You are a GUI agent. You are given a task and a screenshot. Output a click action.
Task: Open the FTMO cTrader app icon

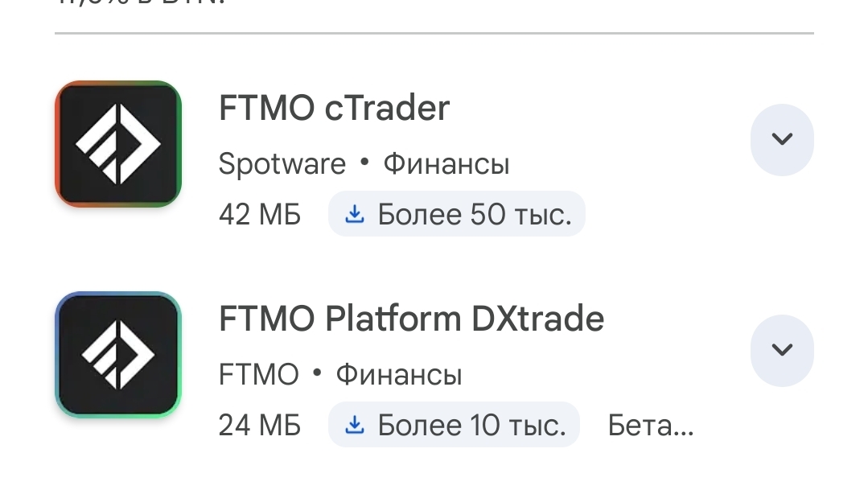tap(118, 144)
